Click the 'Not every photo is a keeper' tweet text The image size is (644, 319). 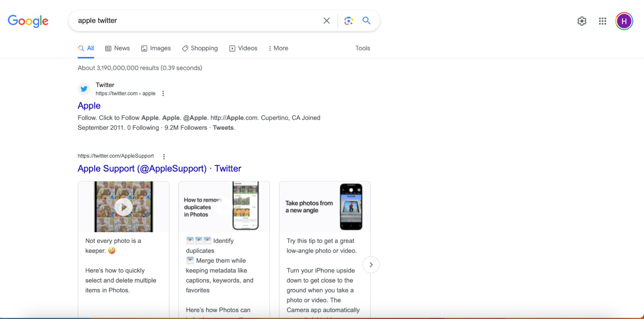(x=113, y=246)
